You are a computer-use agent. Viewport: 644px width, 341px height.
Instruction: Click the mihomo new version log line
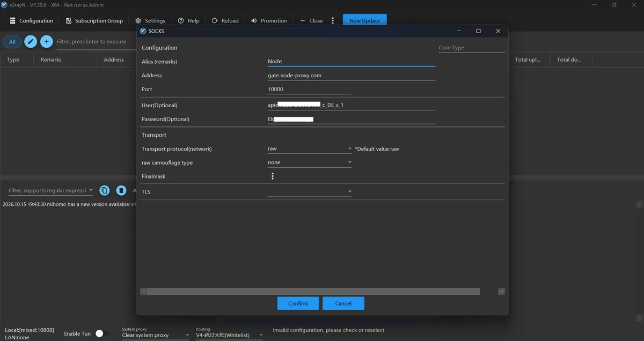pos(69,204)
